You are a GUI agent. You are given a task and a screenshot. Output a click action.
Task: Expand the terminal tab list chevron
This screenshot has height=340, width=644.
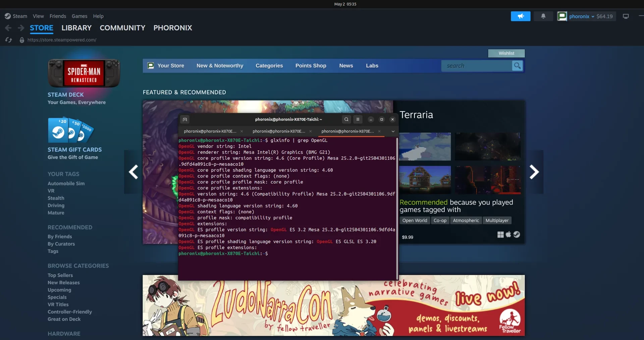(393, 131)
